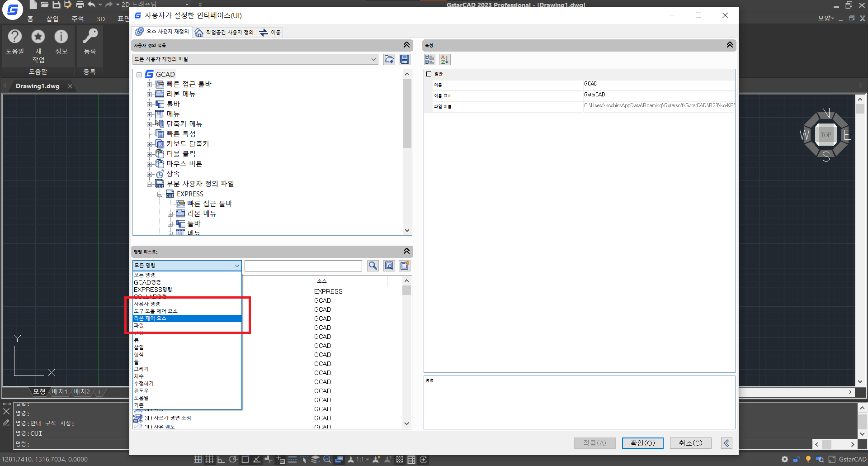This screenshot has height=466, width=868.
Task: Choose 수정하기 from the dropdown list
Action: (187, 384)
